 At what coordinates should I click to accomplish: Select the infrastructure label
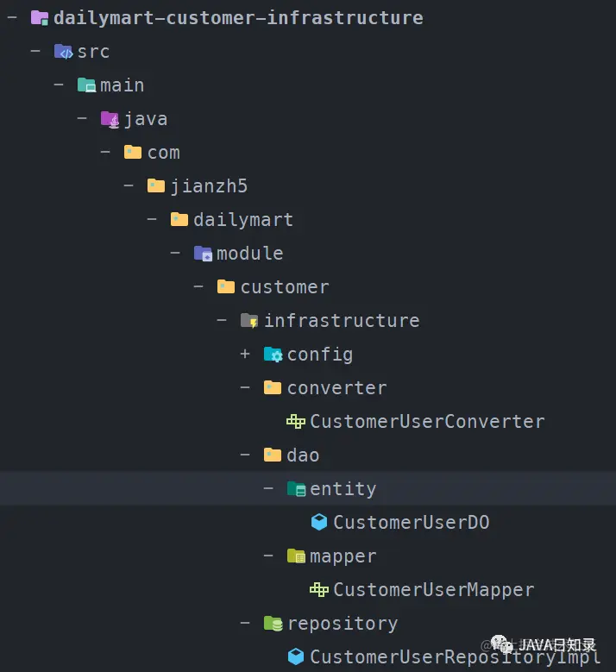pyautogui.click(x=342, y=321)
